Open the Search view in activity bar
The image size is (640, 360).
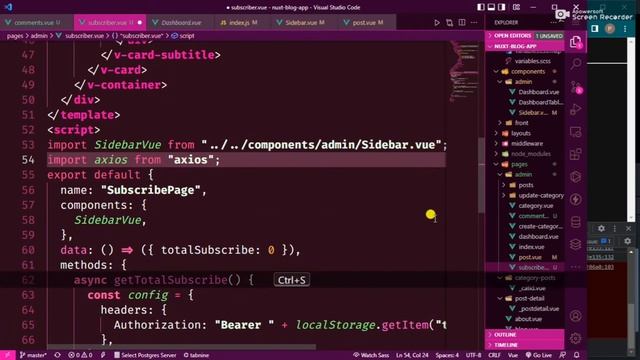(576, 64)
